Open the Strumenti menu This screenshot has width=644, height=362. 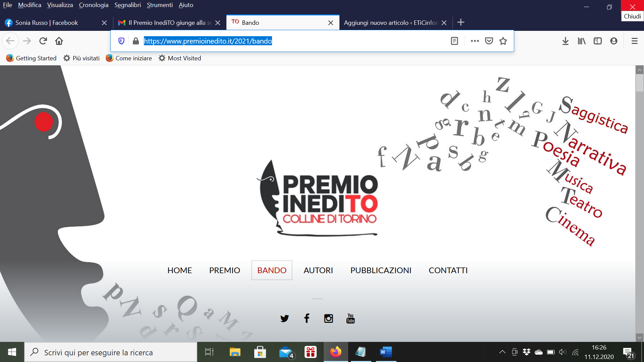(160, 5)
